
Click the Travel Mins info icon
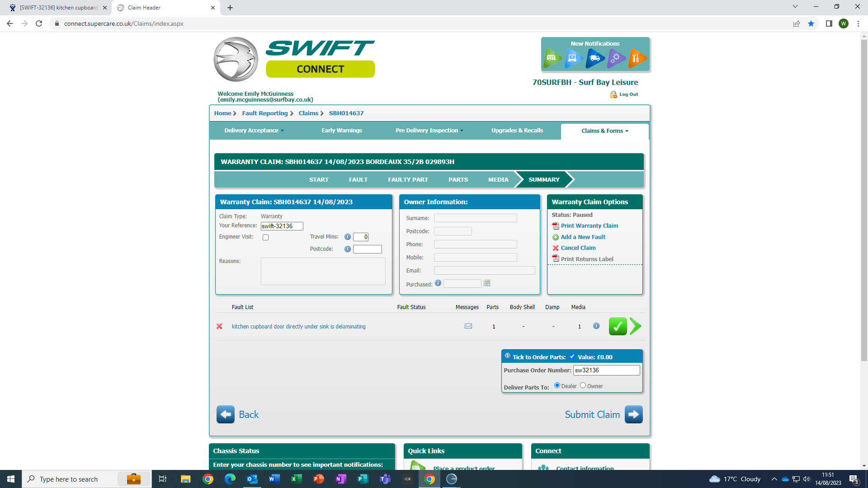coord(348,237)
